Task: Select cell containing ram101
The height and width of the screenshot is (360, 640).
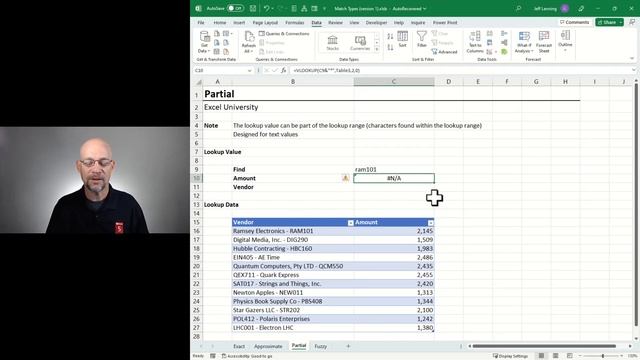Action: (394, 169)
